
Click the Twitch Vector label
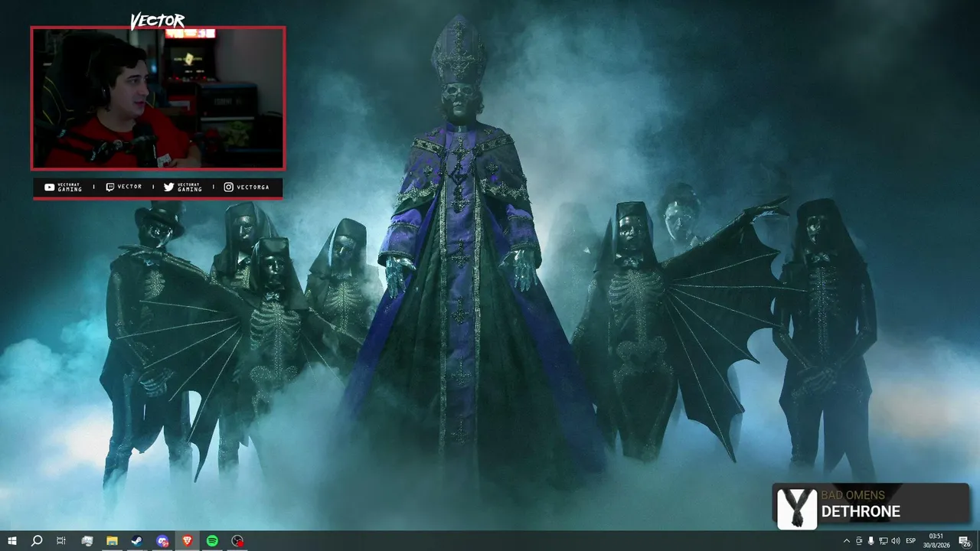[124, 187]
